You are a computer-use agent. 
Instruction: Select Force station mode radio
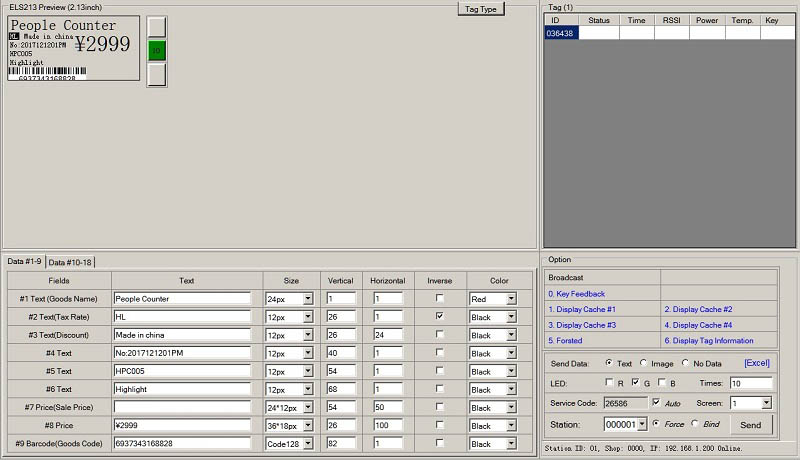(x=656, y=423)
